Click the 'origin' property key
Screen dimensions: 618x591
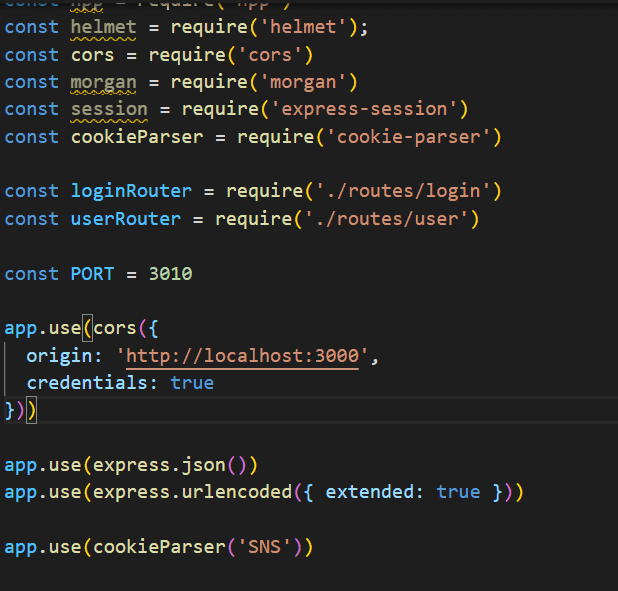tap(59, 357)
